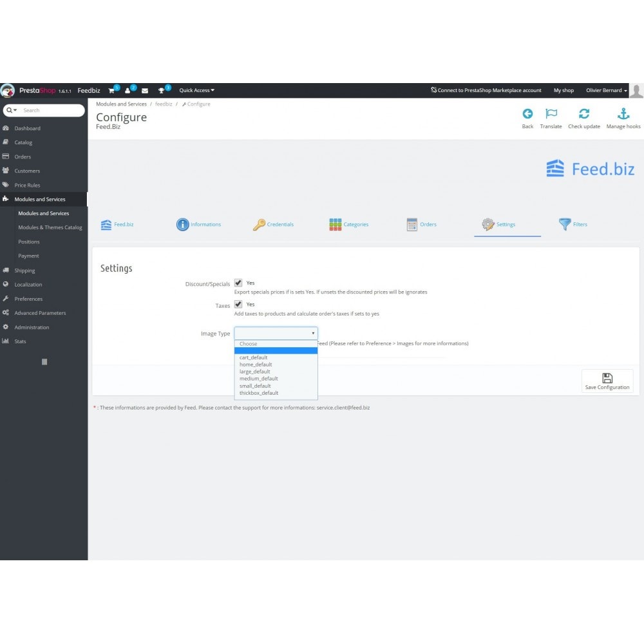Open the messages envelope icon

pyautogui.click(x=145, y=91)
